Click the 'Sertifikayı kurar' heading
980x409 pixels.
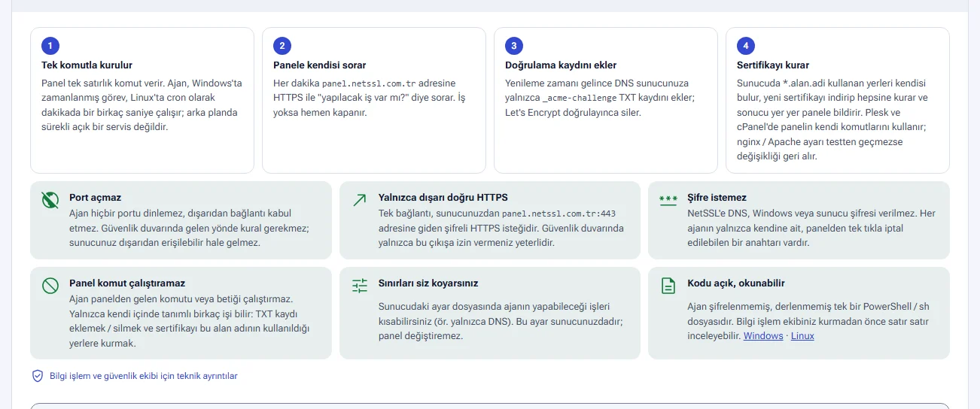(x=773, y=65)
